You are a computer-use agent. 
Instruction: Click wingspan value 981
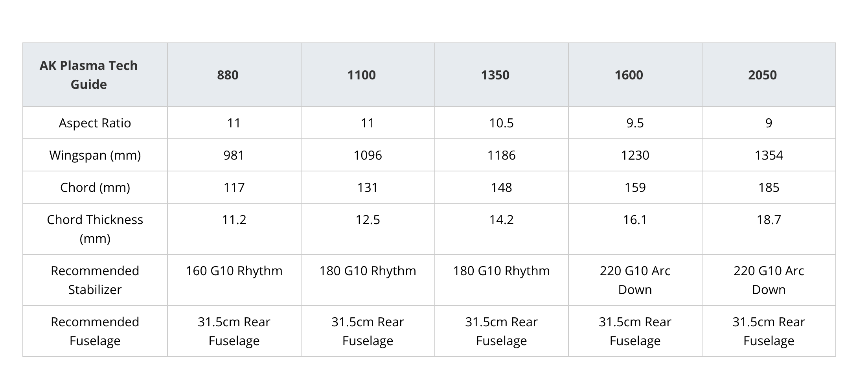pyautogui.click(x=234, y=155)
